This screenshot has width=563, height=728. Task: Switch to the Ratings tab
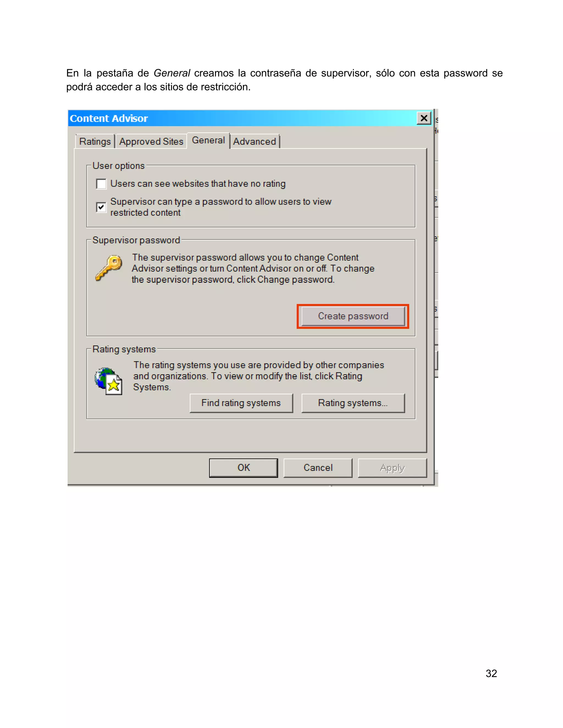(x=95, y=141)
